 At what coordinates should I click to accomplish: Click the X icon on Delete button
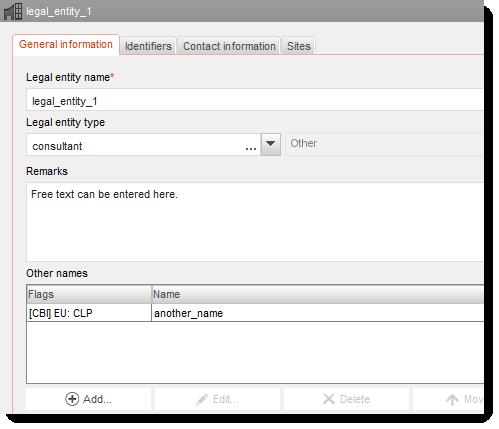pyautogui.click(x=329, y=399)
